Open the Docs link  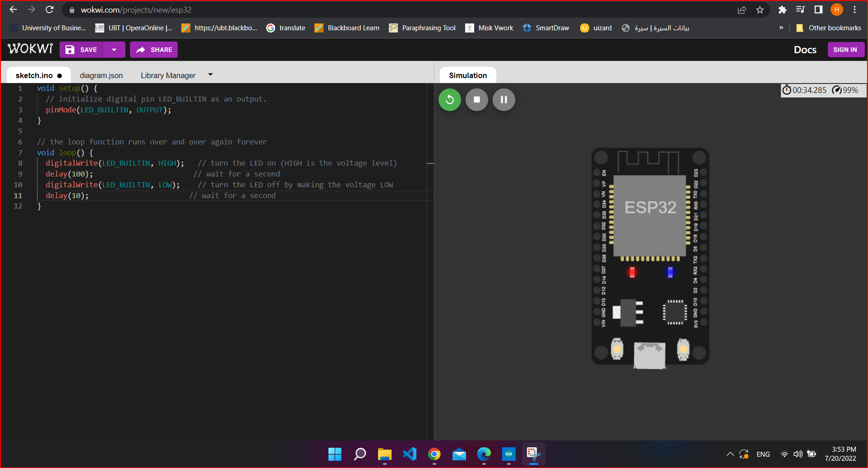click(x=805, y=50)
